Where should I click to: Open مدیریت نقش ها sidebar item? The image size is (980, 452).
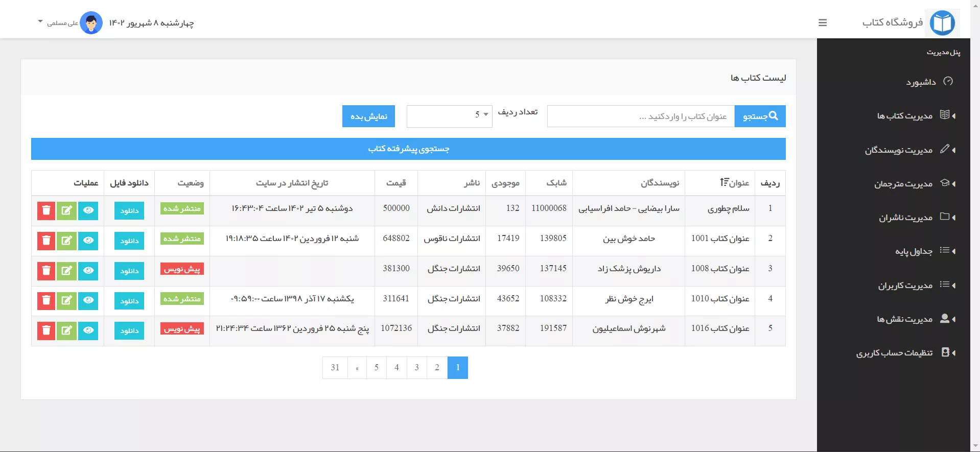905,319
